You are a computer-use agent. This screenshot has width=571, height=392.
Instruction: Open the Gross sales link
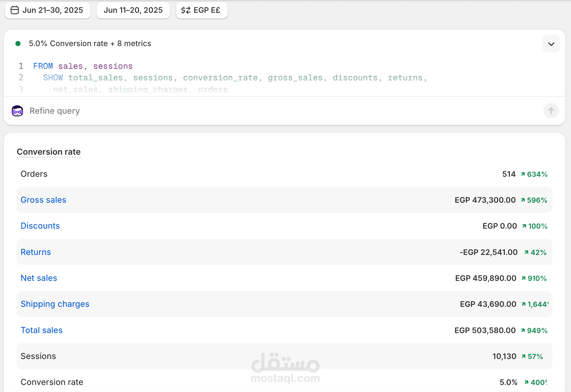(x=44, y=200)
